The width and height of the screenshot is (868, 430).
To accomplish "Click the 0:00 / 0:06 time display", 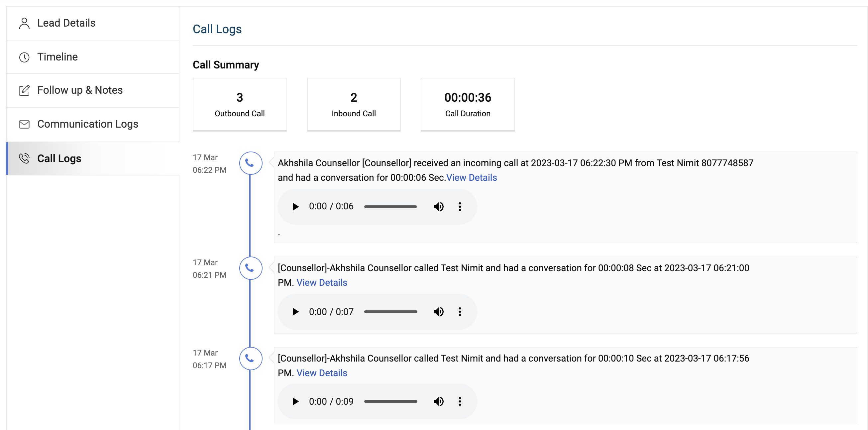I will click(x=331, y=207).
